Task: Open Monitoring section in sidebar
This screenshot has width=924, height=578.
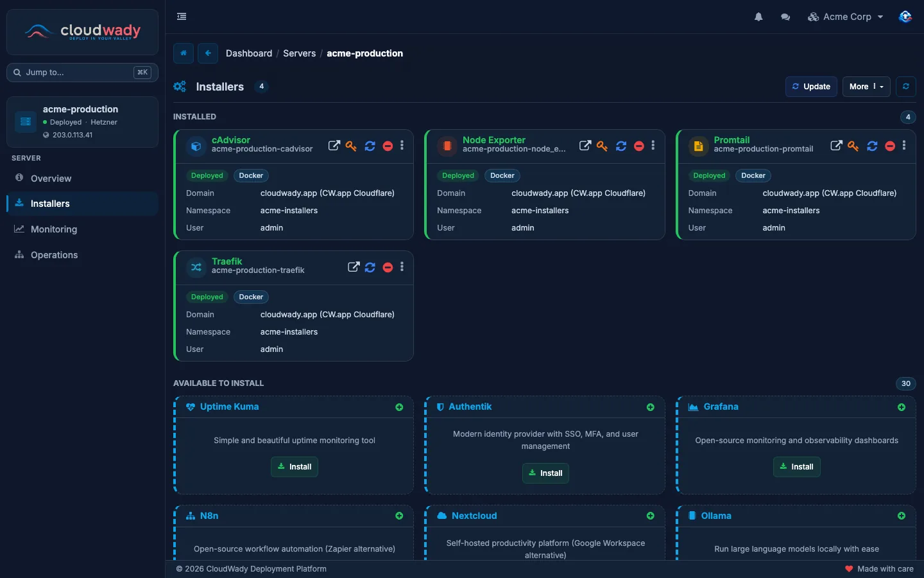Action: click(82, 229)
